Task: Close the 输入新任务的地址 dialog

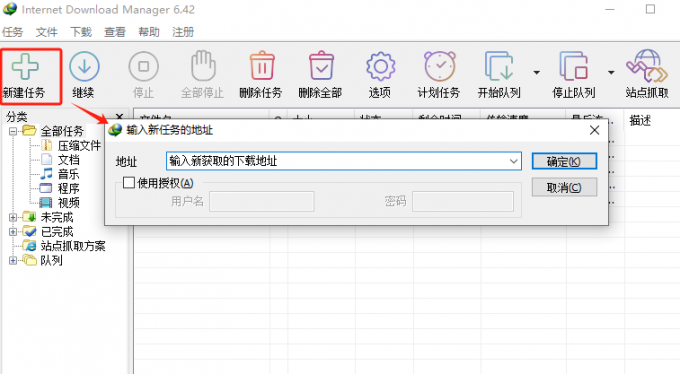Action: [595, 130]
